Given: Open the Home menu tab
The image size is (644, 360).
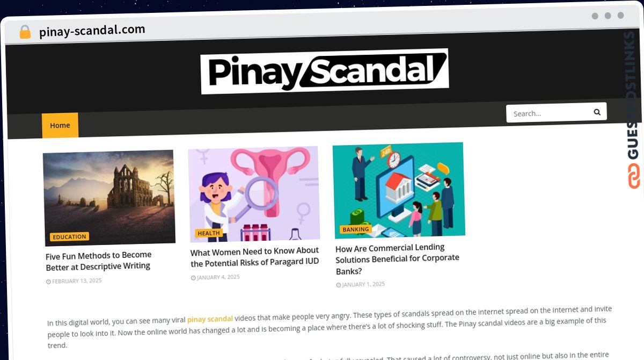Looking at the screenshot, I should tap(60, 125).
